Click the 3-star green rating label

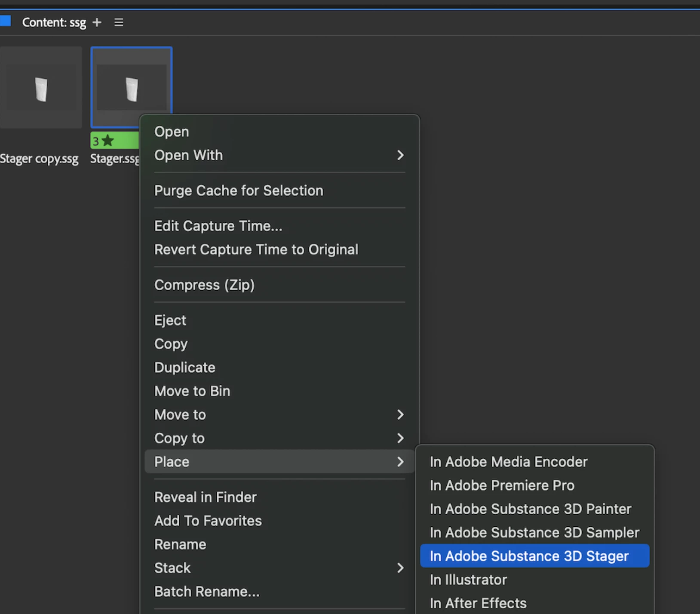tap(115, 140)
